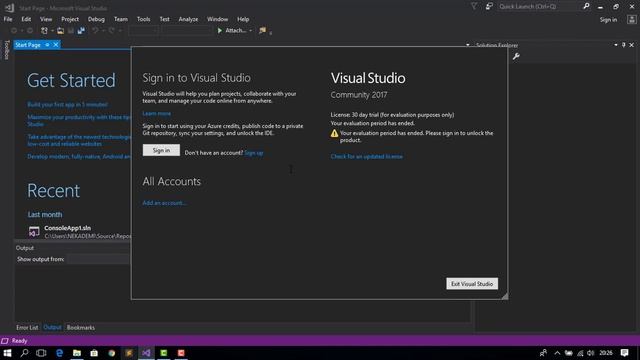This screenshot has width=640, height=360.
Task: Switch to the Error List tab
Action: (x=27, y=327)
